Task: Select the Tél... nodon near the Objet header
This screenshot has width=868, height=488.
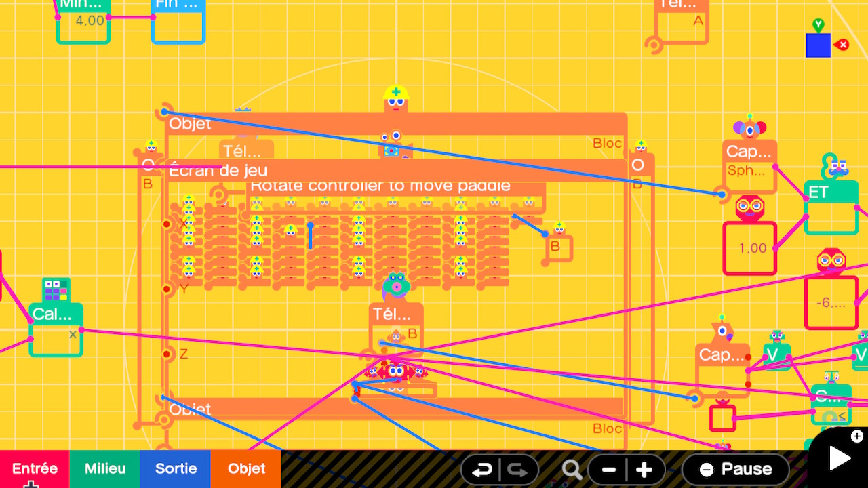Action: [x=246, y=150]
